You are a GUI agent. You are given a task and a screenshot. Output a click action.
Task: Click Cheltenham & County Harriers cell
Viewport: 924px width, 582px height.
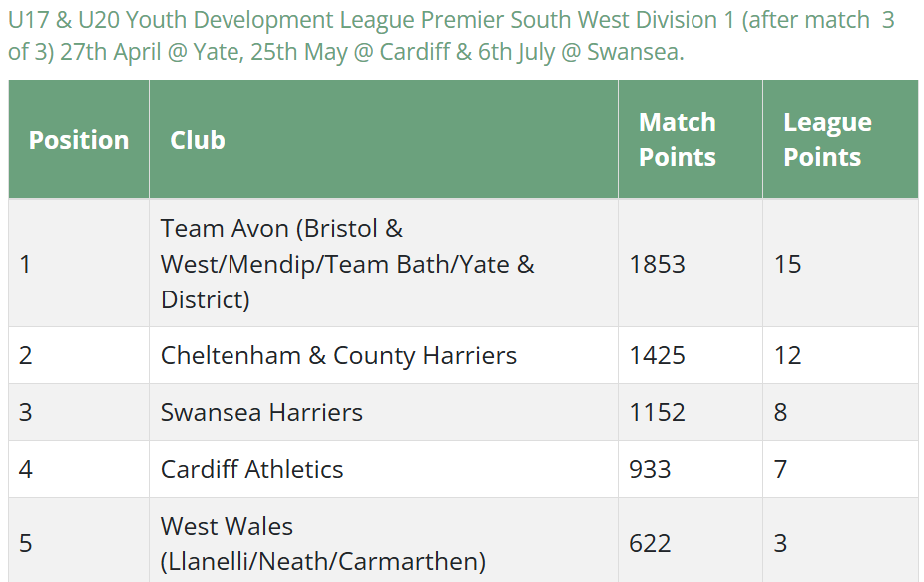383,355
